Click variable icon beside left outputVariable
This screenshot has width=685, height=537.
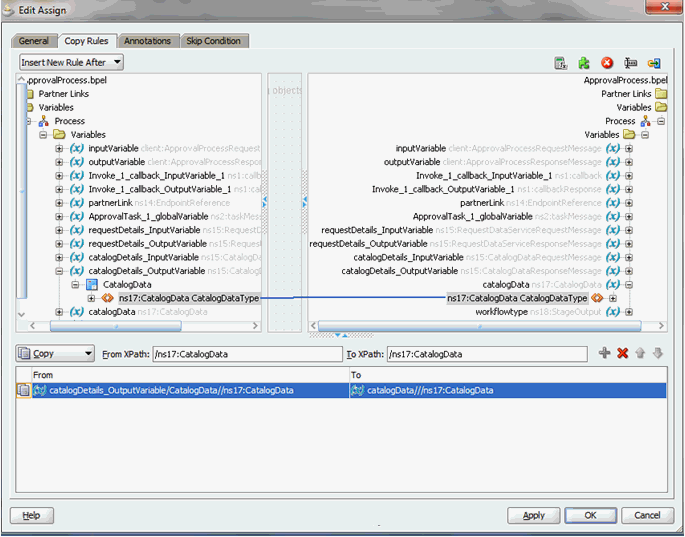(x=76, y=162)
